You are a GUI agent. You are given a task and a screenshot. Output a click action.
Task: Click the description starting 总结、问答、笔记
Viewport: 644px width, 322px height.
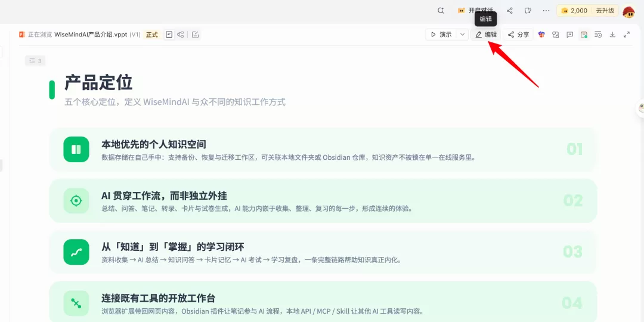(256, 209)
